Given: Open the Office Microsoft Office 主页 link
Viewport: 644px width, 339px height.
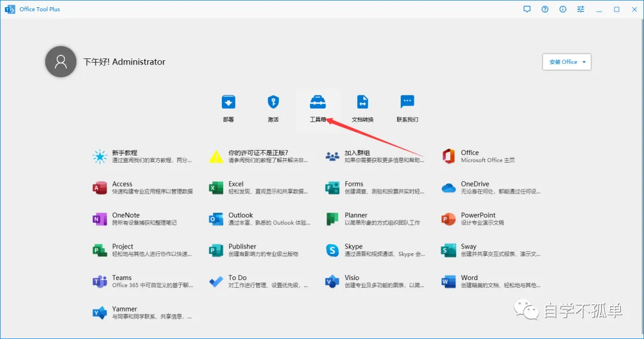Looking at the screenshot, I should [x=479, y=156].
